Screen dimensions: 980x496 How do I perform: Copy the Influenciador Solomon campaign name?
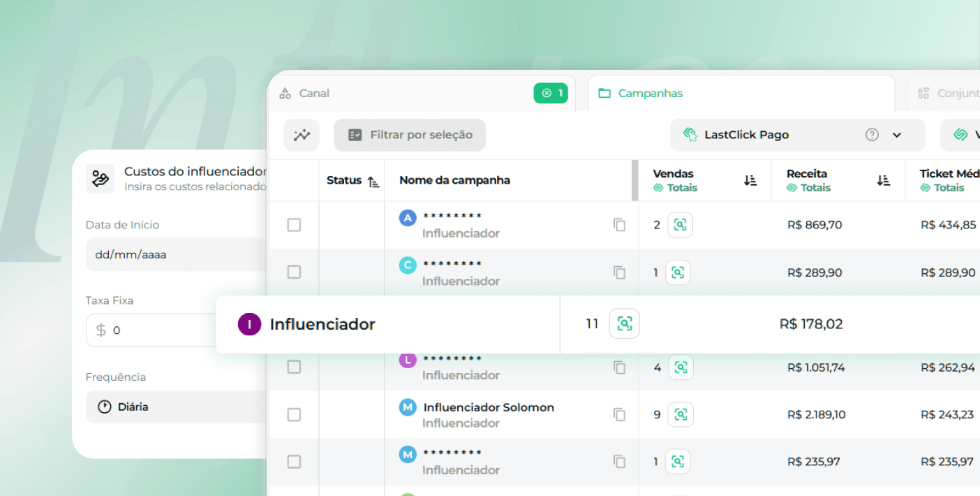[619, 415]
